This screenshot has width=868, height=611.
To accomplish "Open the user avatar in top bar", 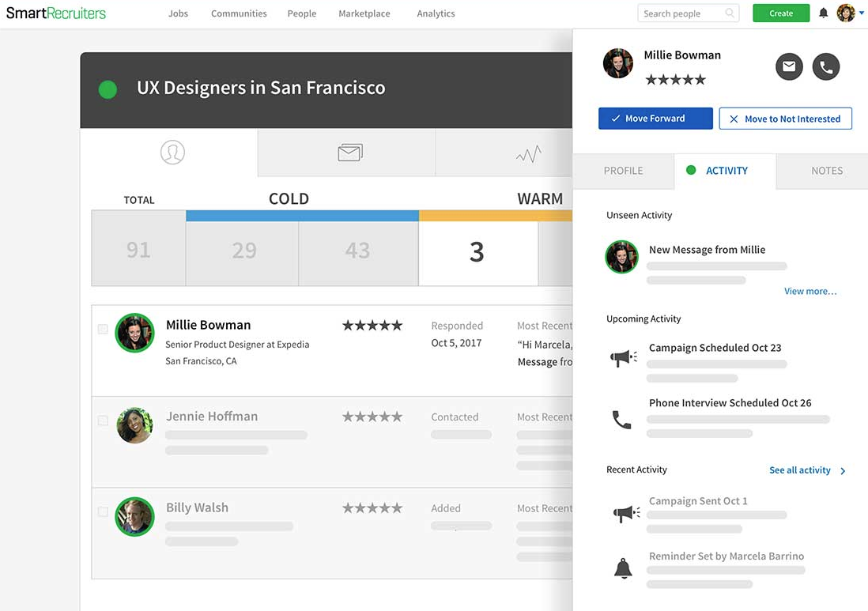I will (846, 13).
